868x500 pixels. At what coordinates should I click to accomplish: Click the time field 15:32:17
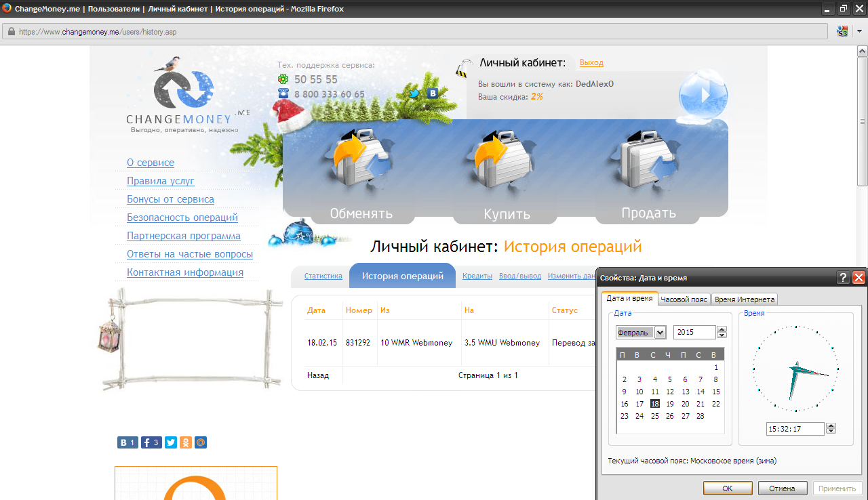795,428
